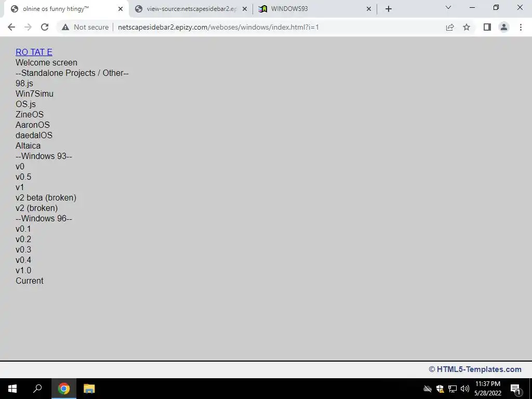This screenshot has height=399, width=532.
Task: Select Windows 93 v1
Action: coord(20,187)
